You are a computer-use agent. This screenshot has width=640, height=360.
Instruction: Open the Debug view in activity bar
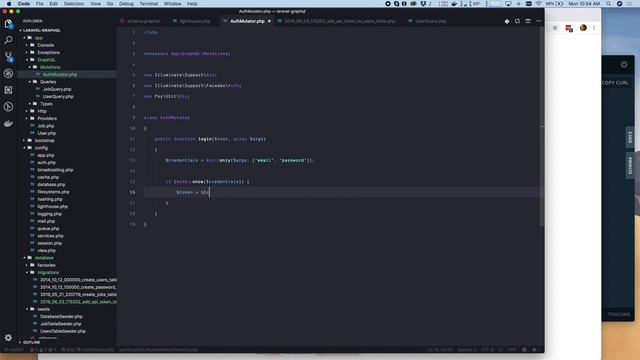click(8, 73)
